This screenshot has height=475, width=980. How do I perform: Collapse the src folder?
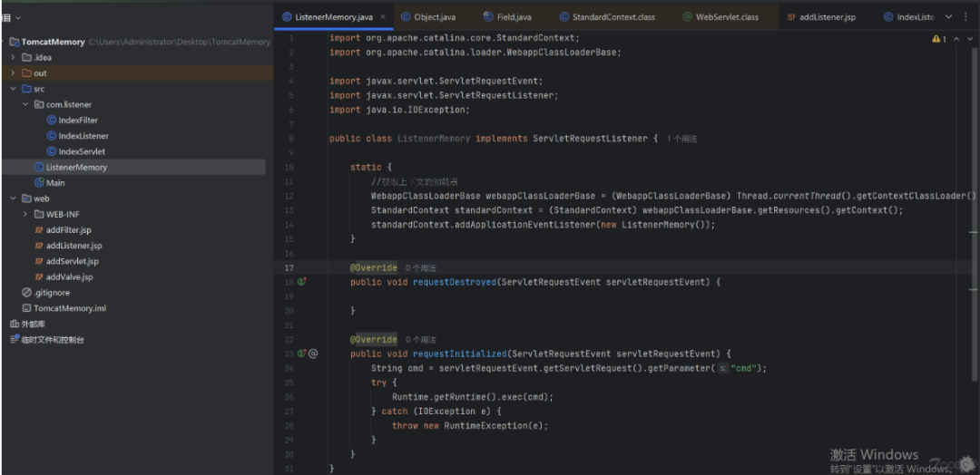click(13, 89)
